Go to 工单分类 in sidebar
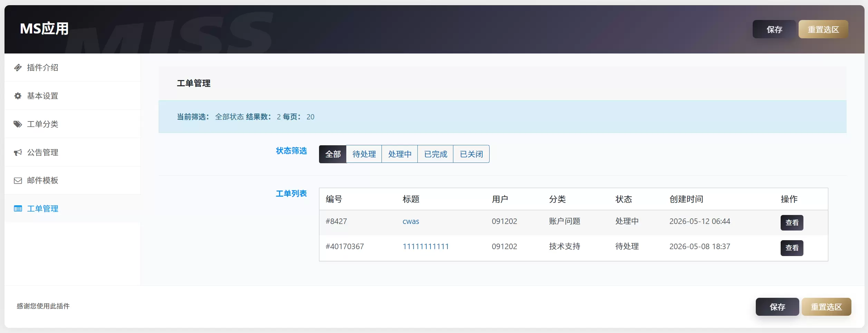Image resolution: width=868 pixels, height=333 pixels. coord(73,124)
